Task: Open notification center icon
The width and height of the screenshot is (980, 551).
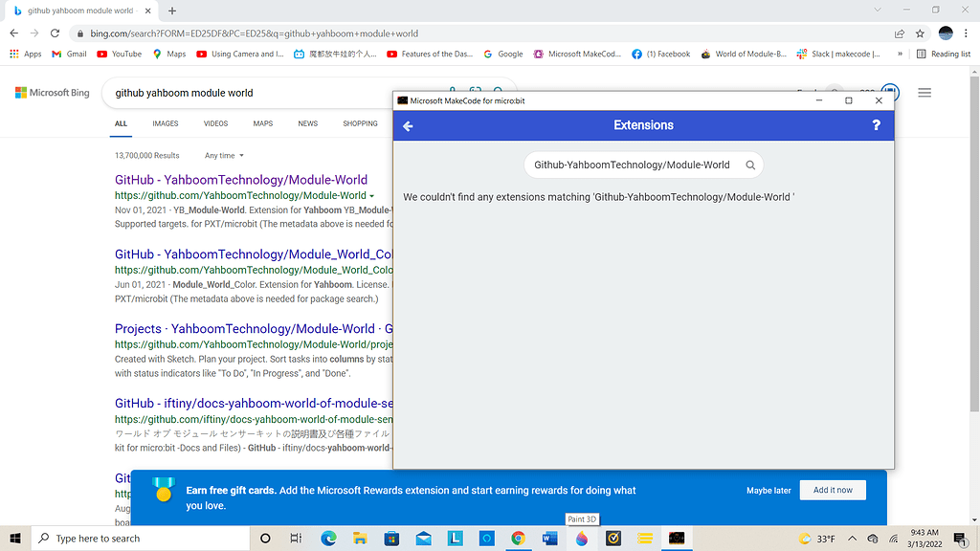Action: pos(960,539)
